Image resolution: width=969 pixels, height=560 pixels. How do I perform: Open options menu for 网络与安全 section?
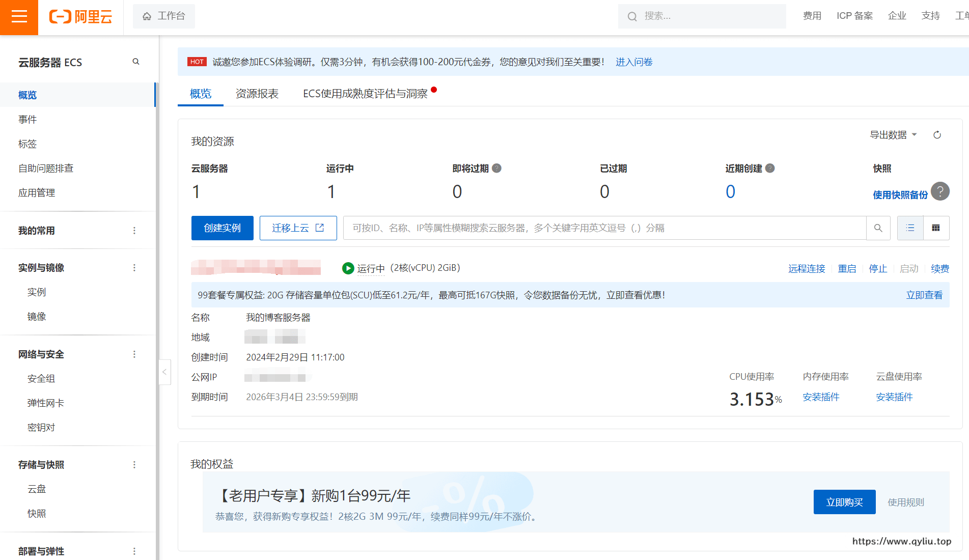tap(134, 354)
